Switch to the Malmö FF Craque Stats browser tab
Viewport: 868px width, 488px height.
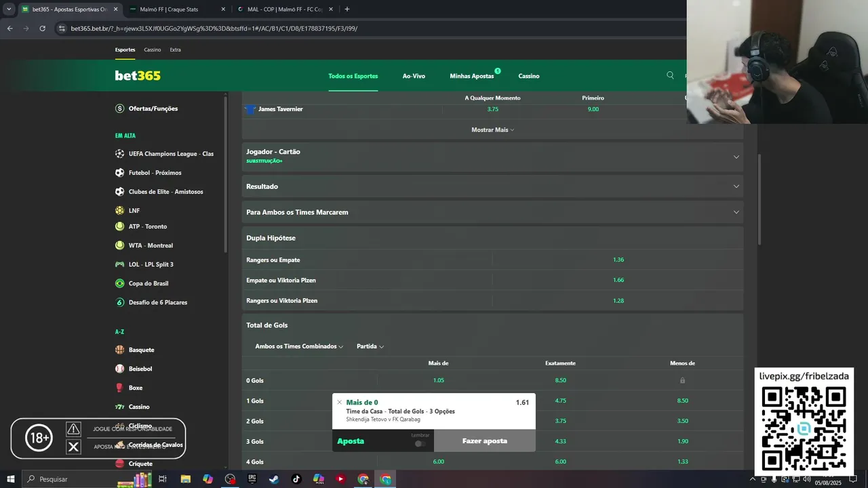177,9
